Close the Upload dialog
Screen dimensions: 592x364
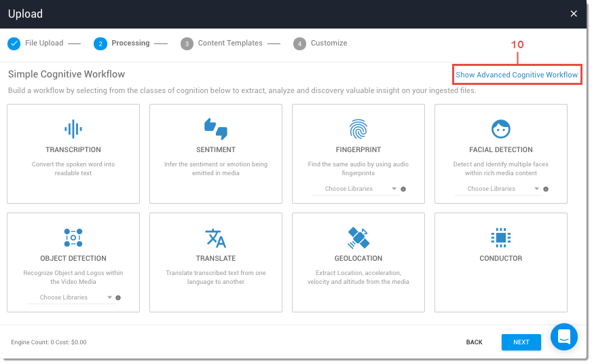click(574, 14)
